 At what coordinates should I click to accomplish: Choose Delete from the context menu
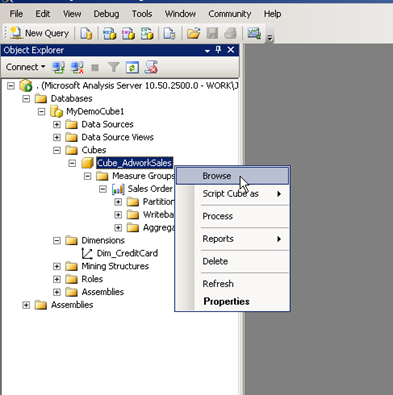click(232, 261)
